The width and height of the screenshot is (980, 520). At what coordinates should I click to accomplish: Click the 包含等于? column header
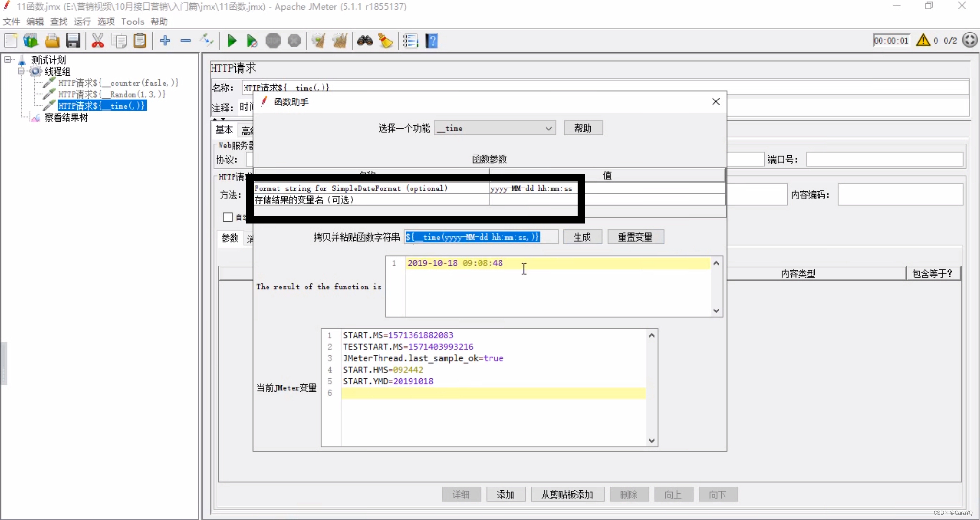933,274
